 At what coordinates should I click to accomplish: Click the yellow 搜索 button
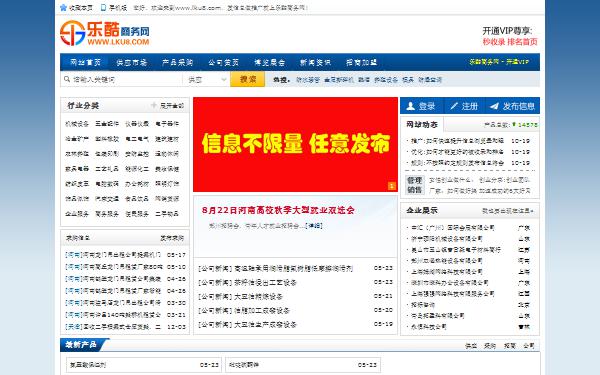248,80
